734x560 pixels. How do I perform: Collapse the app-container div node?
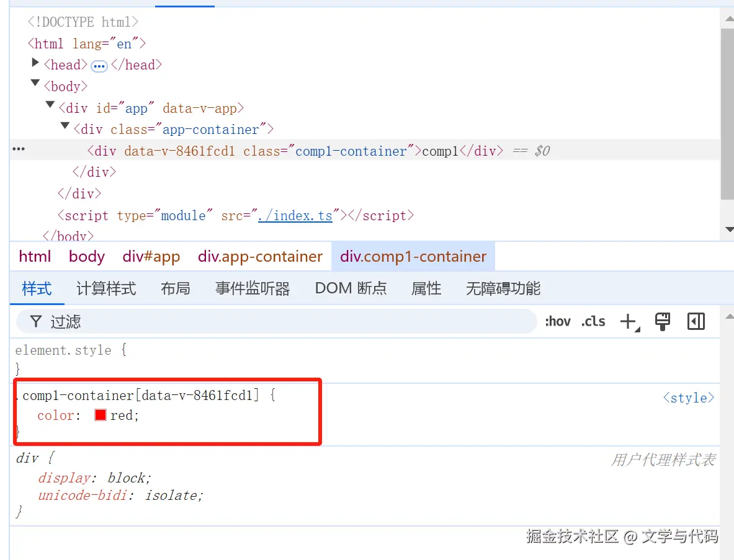pyautogui.click(x=65, y=126)
